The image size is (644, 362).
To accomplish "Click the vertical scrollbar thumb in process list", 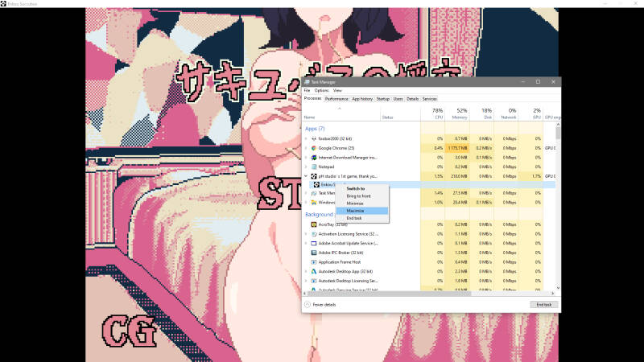I will [558, 133].
